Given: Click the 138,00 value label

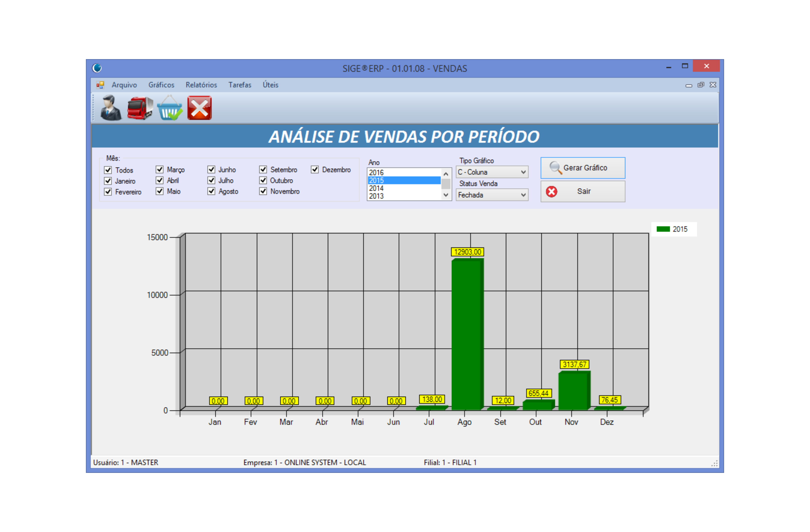Looking at the screenshot, I should [432, 399].
